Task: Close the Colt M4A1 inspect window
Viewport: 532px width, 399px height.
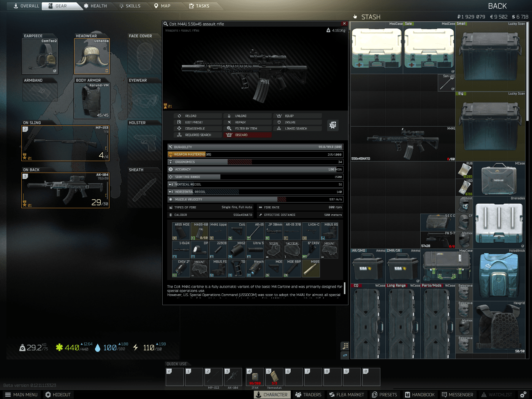Action: (344, 24)
